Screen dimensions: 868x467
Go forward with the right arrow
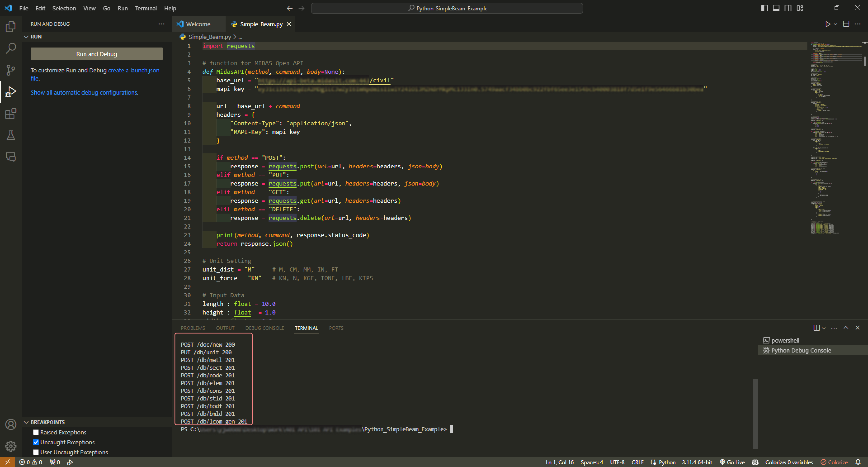pyautogui.click(x=302, y=8)
